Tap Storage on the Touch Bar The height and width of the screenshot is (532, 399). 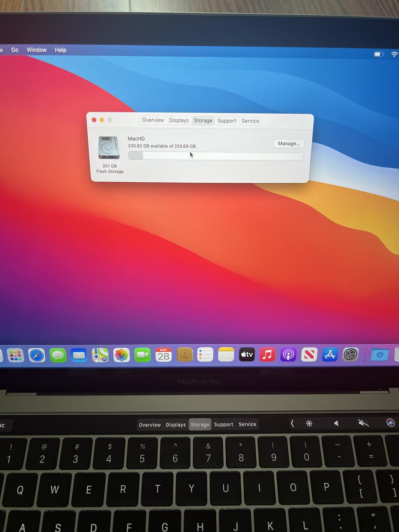click(200, 425)
